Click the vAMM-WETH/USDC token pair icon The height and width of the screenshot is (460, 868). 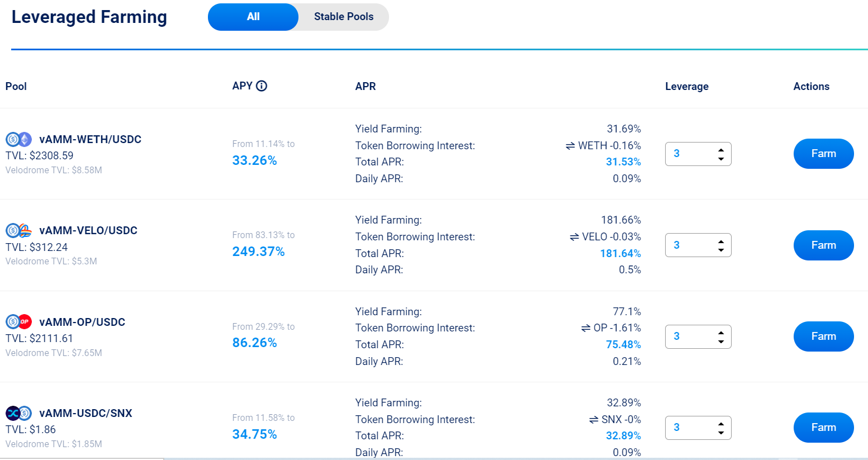(18, 139)
